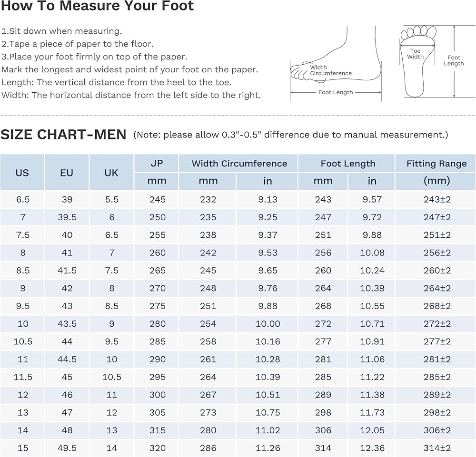
Task: Click the Toe Width label on sole diagram
Action: pyautogui.click(x=415, y=54)
